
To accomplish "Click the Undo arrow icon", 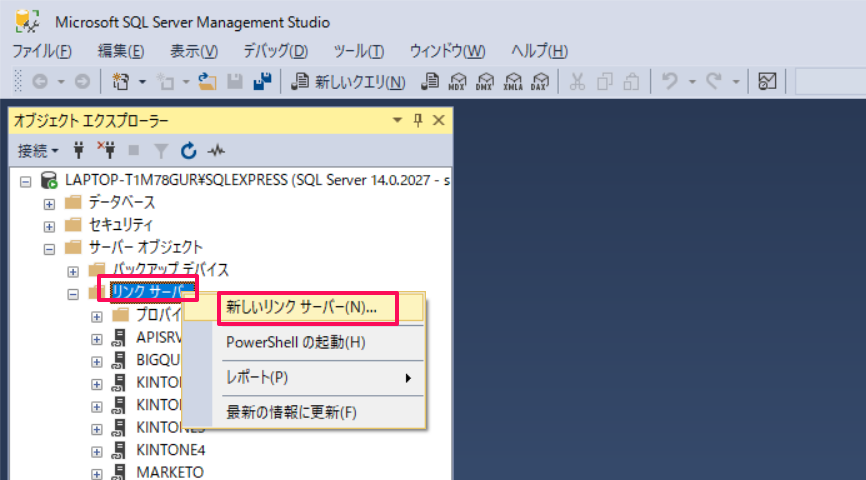I will 669,82.
